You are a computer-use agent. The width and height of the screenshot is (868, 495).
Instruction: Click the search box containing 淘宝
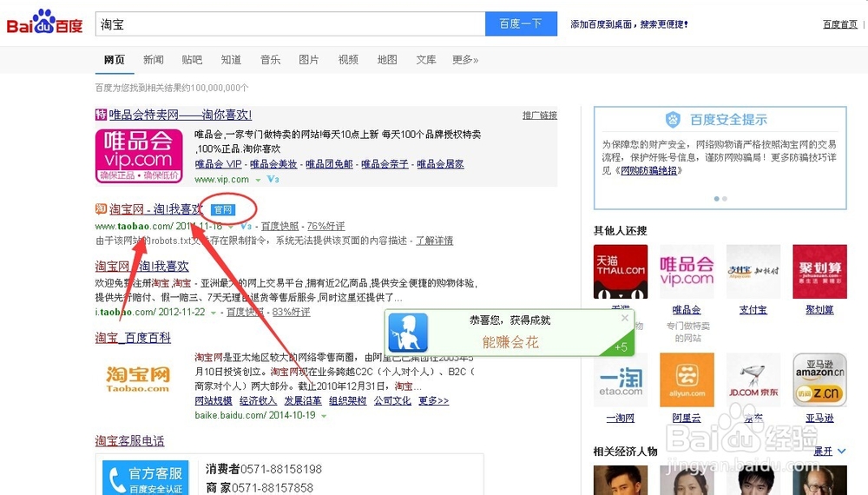pos(290,24)
